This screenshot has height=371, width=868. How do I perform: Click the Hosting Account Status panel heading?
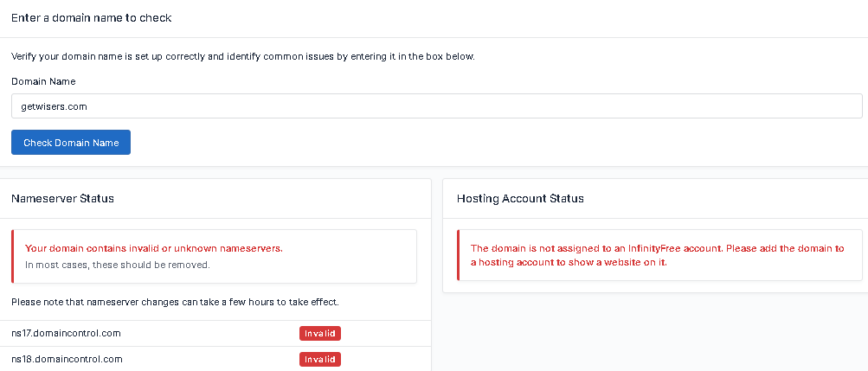pyautogui.click(x=520, y=199)
